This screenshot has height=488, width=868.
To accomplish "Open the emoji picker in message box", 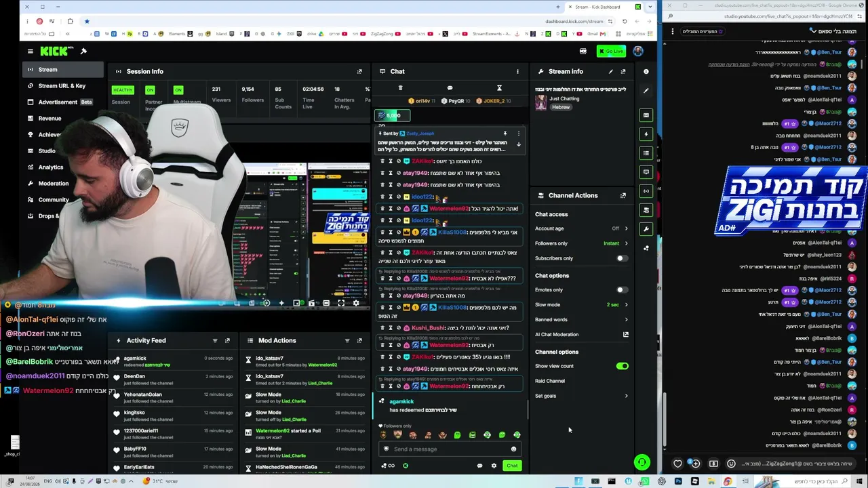I will [513, 449].
